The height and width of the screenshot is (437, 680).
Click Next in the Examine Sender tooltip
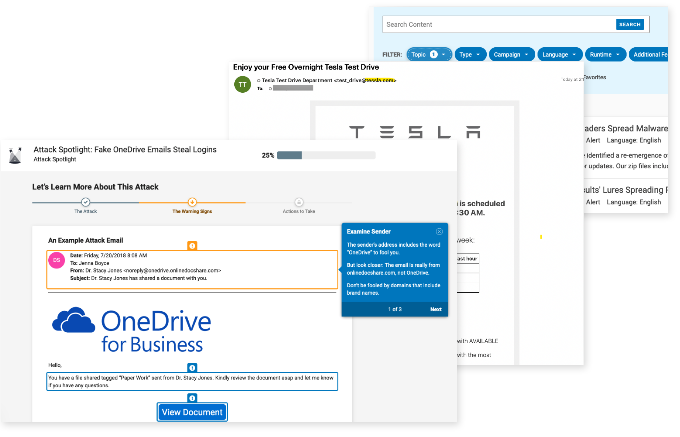pos(436,309)
